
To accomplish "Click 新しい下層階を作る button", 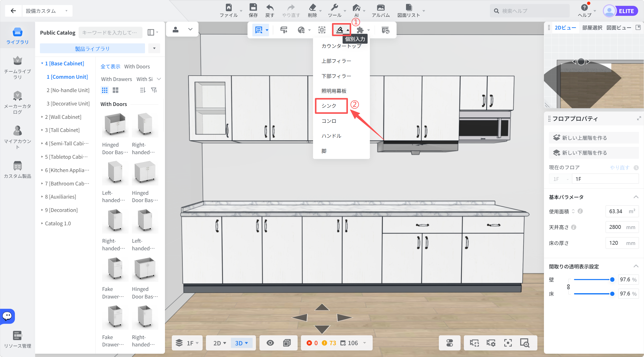I will tap(594, 153).
